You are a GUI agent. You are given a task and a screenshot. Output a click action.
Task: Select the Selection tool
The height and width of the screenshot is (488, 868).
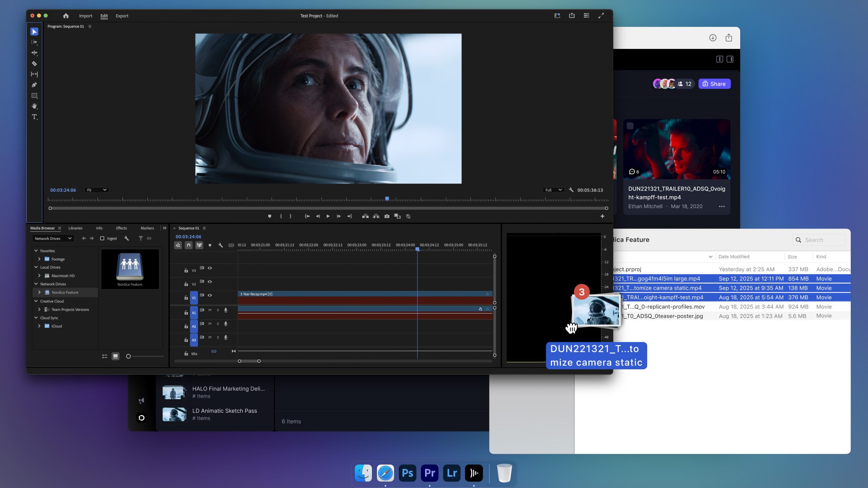(x=34, y=31)
